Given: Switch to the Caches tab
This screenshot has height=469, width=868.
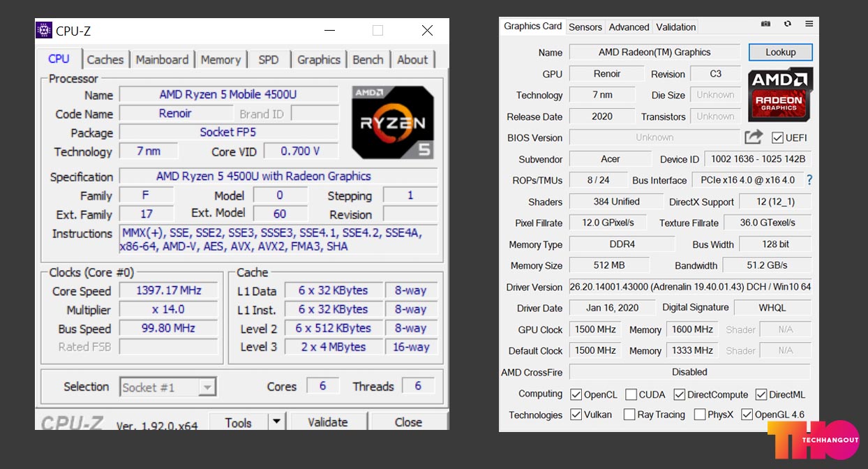Looking at the screenshot, I should [105, 60].
